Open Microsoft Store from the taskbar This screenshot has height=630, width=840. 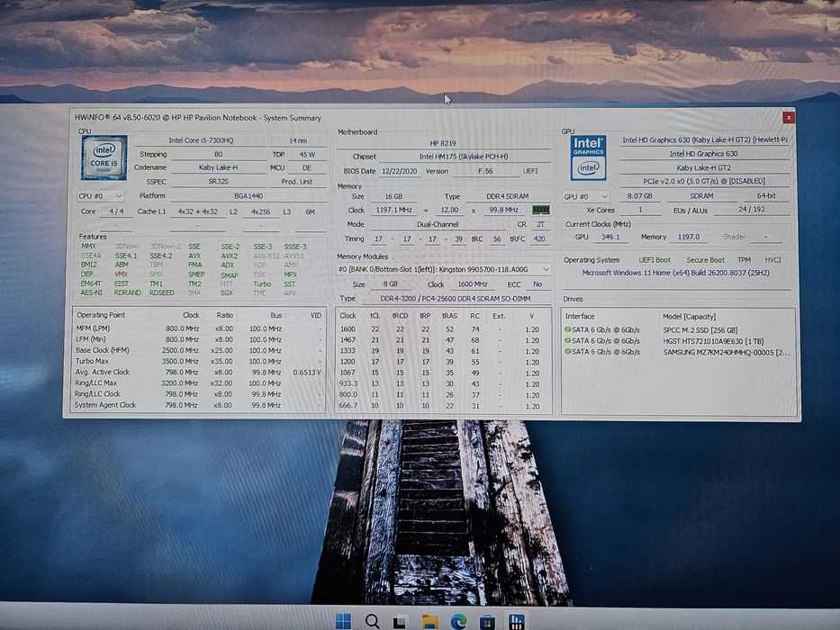487,622
